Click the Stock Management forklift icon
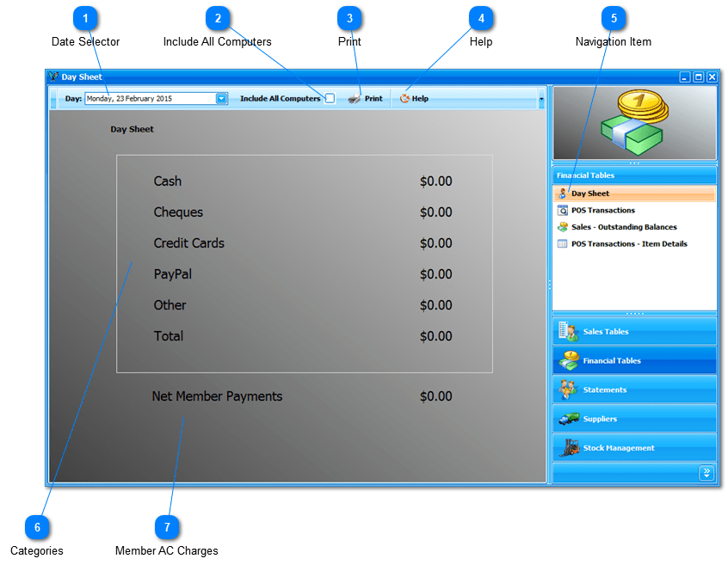 tap(569, 448)
